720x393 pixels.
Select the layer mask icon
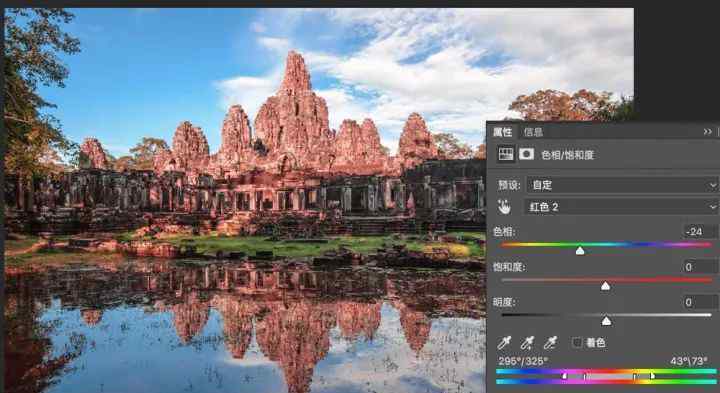click(x=526, y=154)
